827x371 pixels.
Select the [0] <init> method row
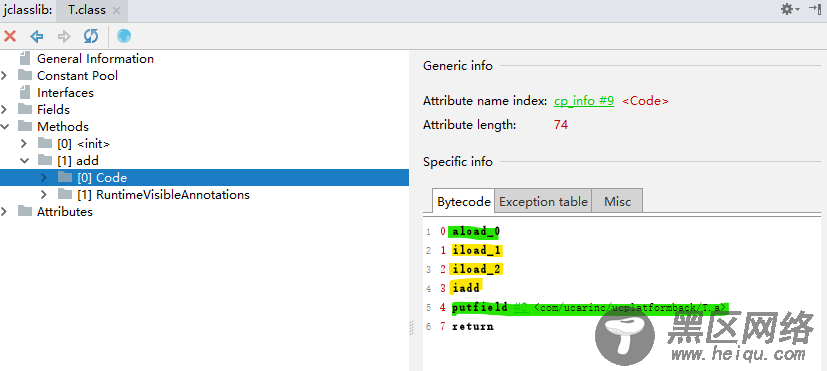coord(83,144)
